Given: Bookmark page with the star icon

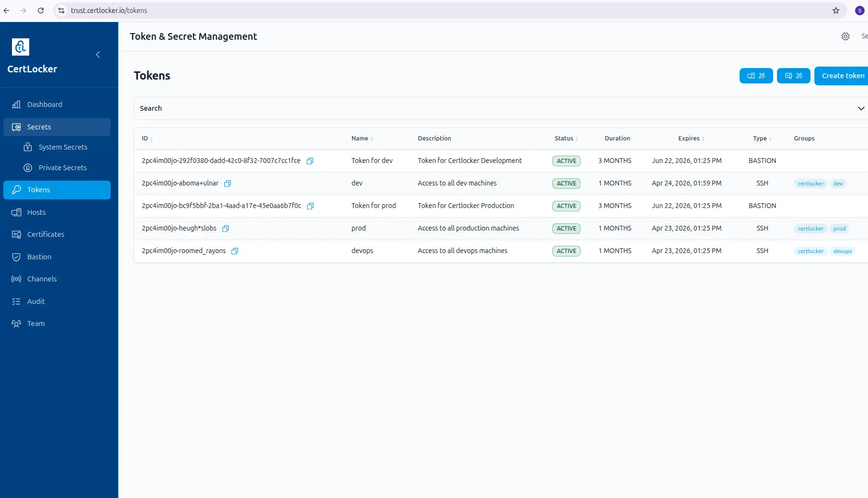Looking at the screenshot, I should [x=836, y=11].
